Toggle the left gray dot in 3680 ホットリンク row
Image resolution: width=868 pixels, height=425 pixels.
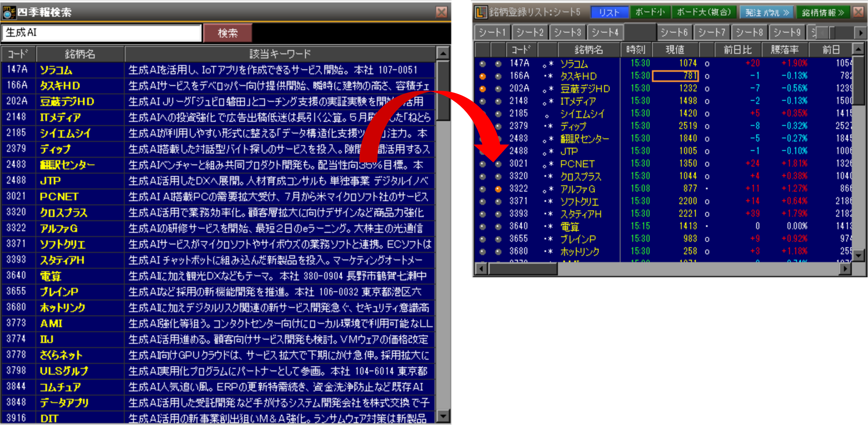pos(482,251)
